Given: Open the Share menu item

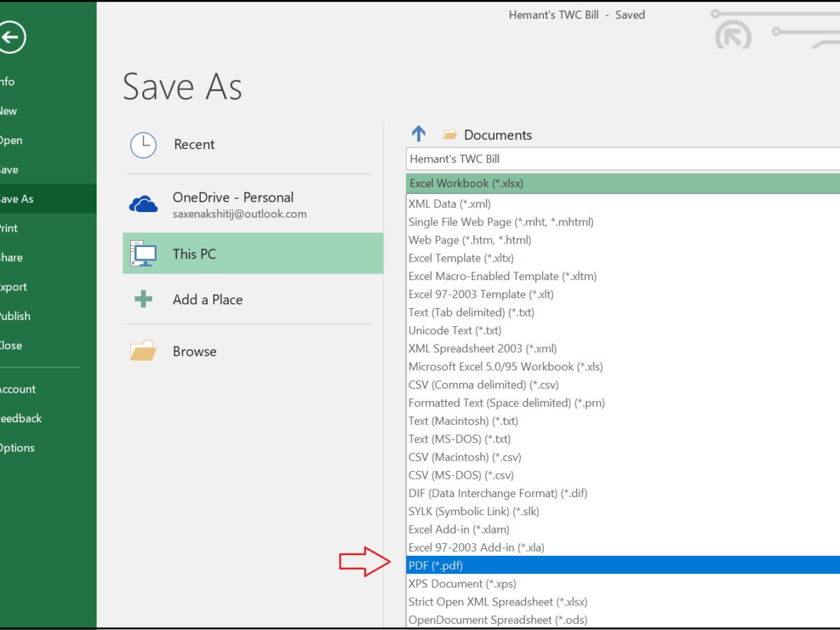Looking at the screenshot, I should pos(11,258).
